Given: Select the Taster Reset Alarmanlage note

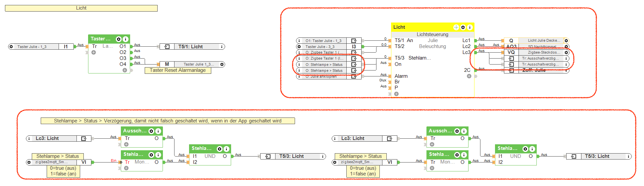Looking at the screenshot, I should coord(178,70).
